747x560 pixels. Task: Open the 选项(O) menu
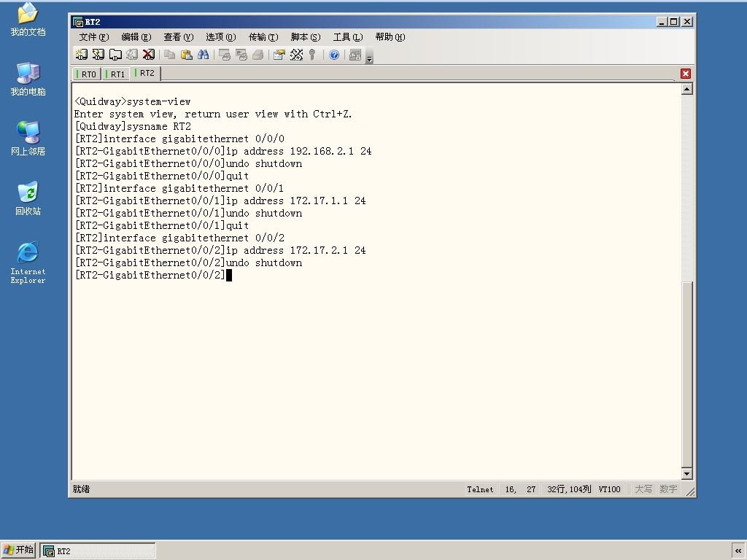click(x=221, y=37)
